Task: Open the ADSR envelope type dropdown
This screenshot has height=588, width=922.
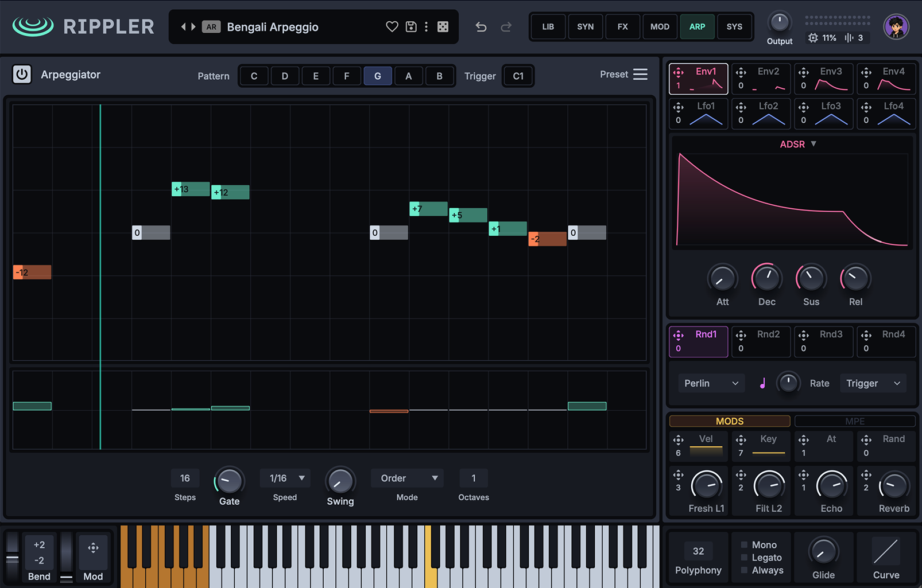Action: [x=798, y=144]
